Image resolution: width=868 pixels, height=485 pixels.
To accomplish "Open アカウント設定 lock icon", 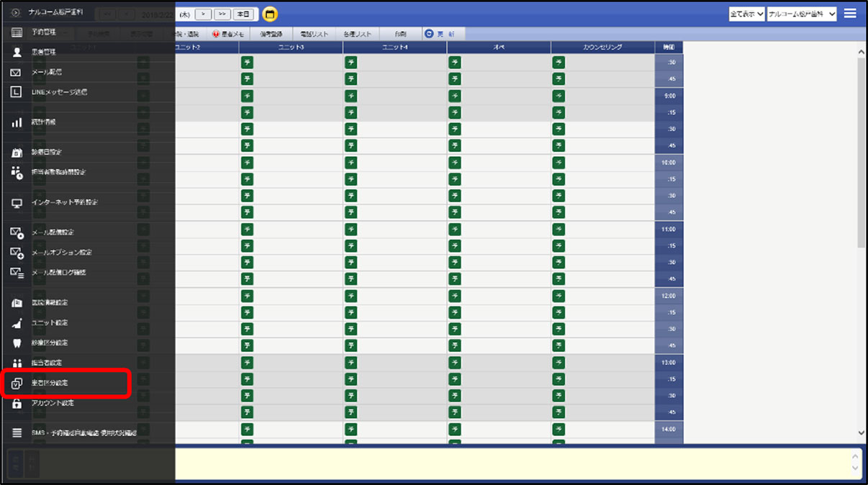I will coord(17,404).
